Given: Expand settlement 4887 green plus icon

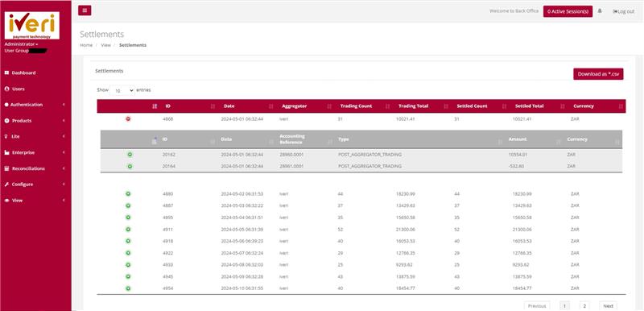Looking at the screenshot, I should coord(128,205).
